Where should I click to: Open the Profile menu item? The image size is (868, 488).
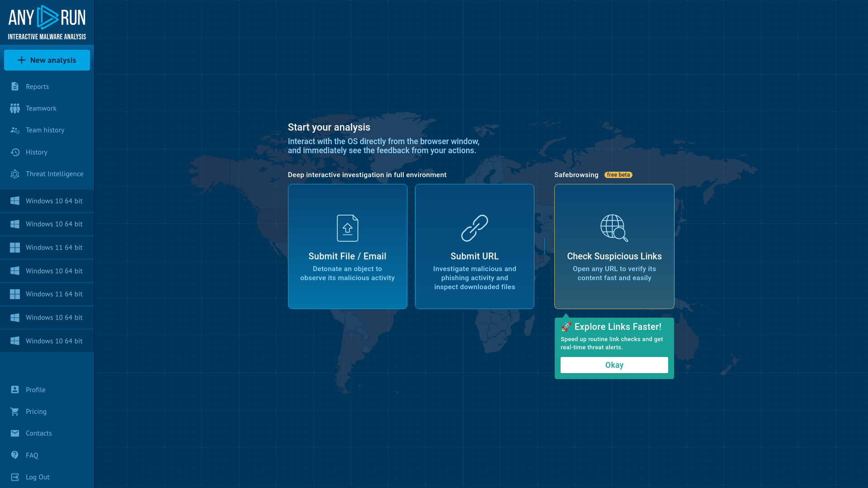35,390
